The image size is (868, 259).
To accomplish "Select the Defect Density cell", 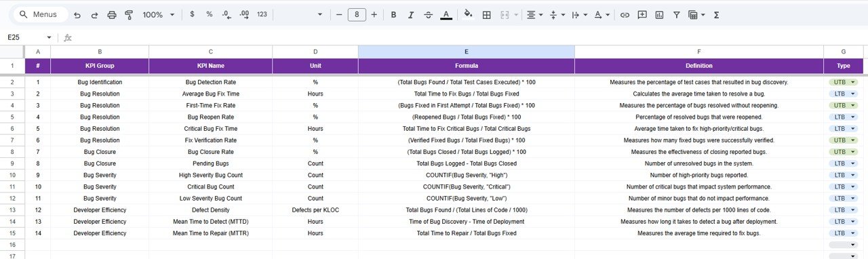I will pos(211,210).
